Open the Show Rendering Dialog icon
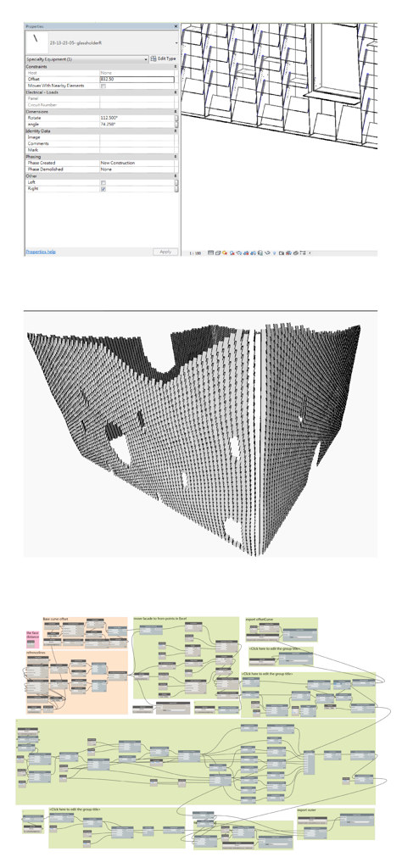Viewport: 402px width, 868px height. (x=238, y=253)
